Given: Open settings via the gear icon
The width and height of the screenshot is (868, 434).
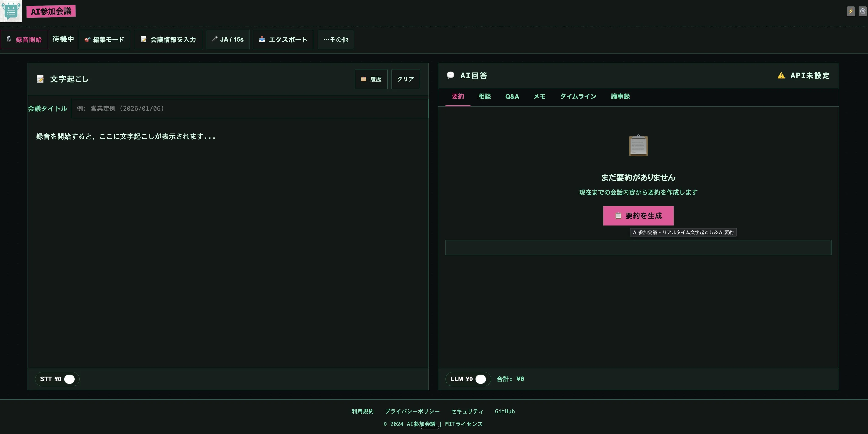Looking at the screenshot, I should point(862,11).
